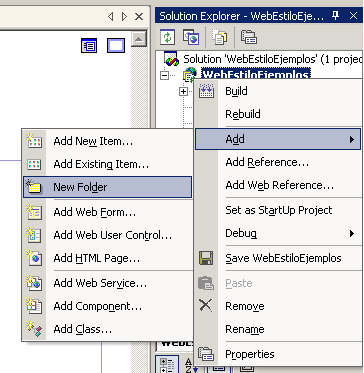Collapse the WebEstiloEjemplos project node

tap(164, 76)
